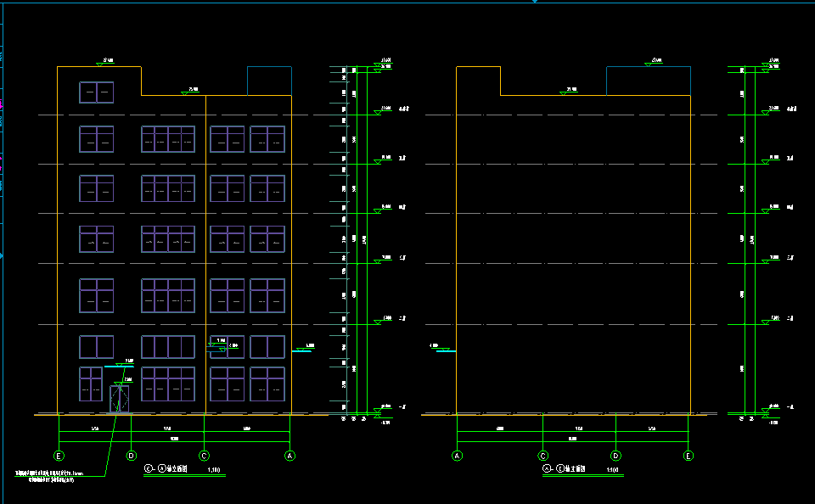Select axis bubble C under right elevation

coord(542,456)
